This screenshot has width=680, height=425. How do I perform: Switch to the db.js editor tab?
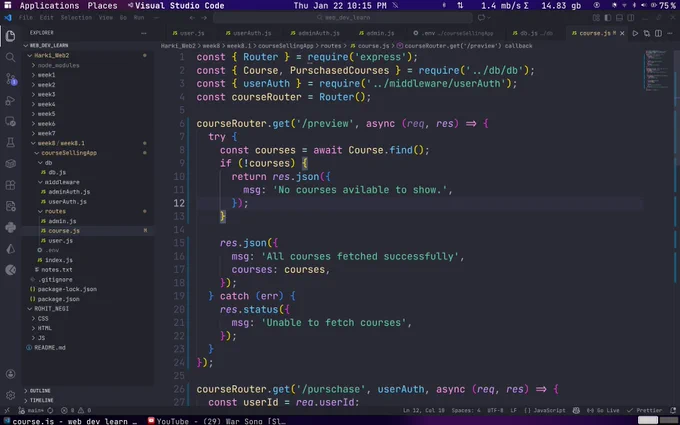tap(533, 33)
